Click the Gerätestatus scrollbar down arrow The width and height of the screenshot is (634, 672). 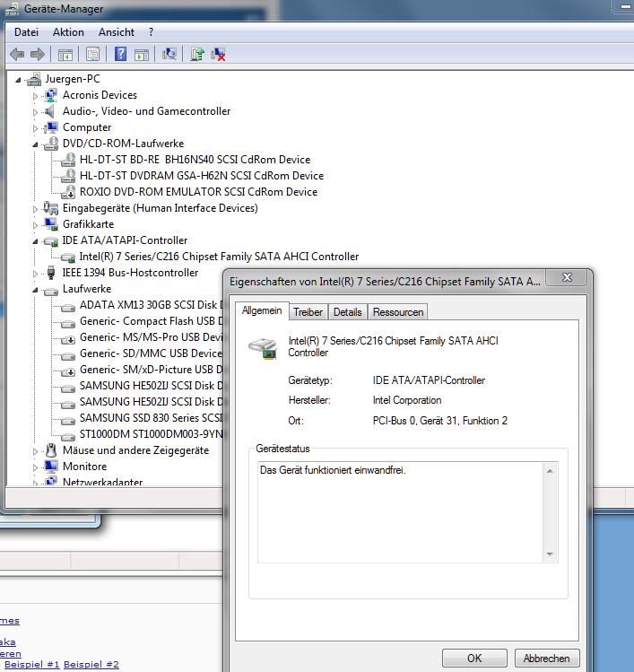click(550, 554)
